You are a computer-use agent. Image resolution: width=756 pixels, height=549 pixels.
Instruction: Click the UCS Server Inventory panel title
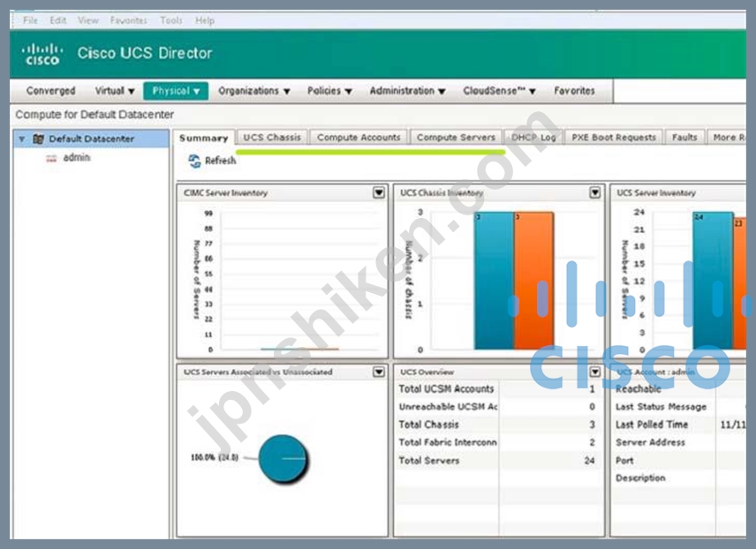click(656, 192)
